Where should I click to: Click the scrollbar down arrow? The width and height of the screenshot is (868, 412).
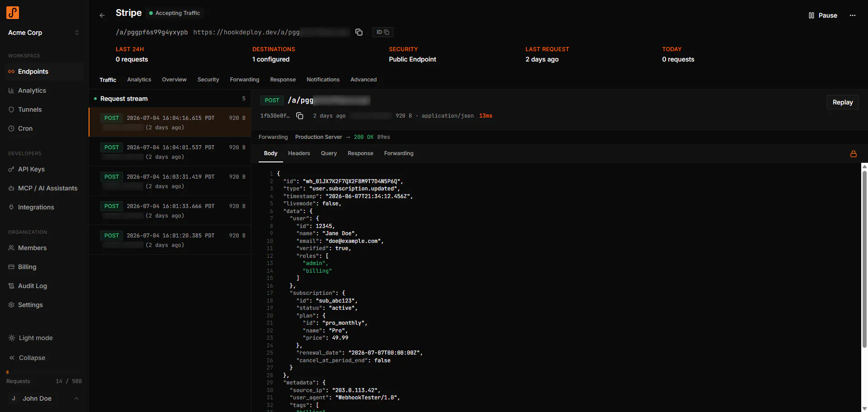tap(864, 408)
